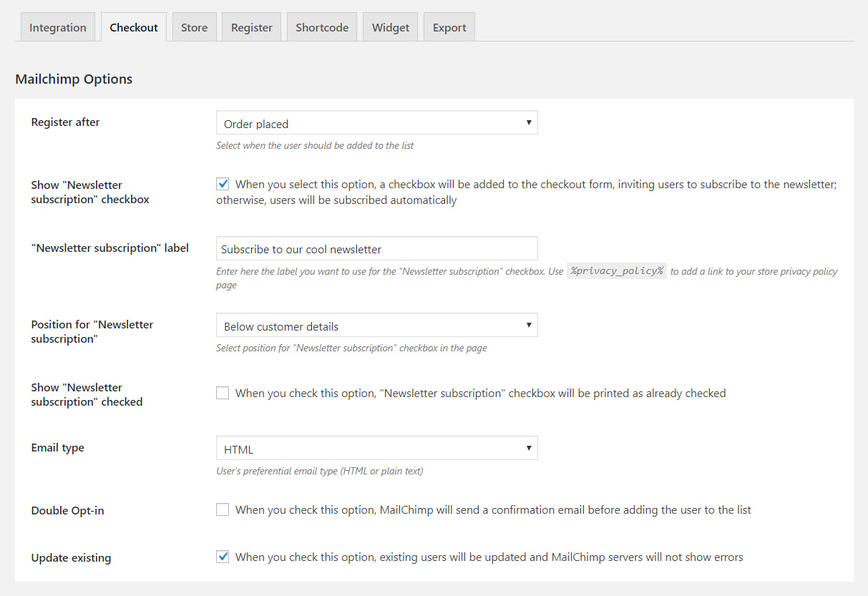Click the "Register after" field label

(65, 122)
